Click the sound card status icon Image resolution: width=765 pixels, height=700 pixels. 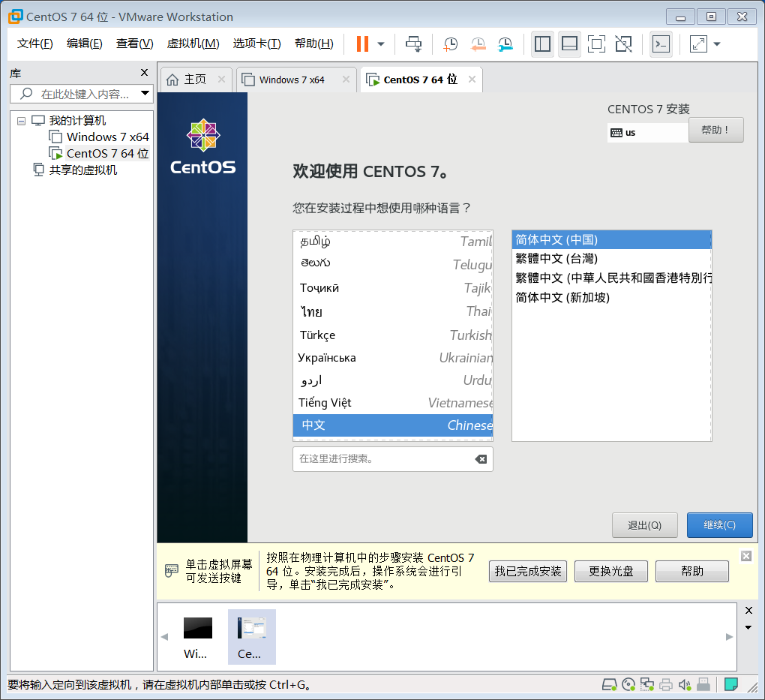pos(684,684)
